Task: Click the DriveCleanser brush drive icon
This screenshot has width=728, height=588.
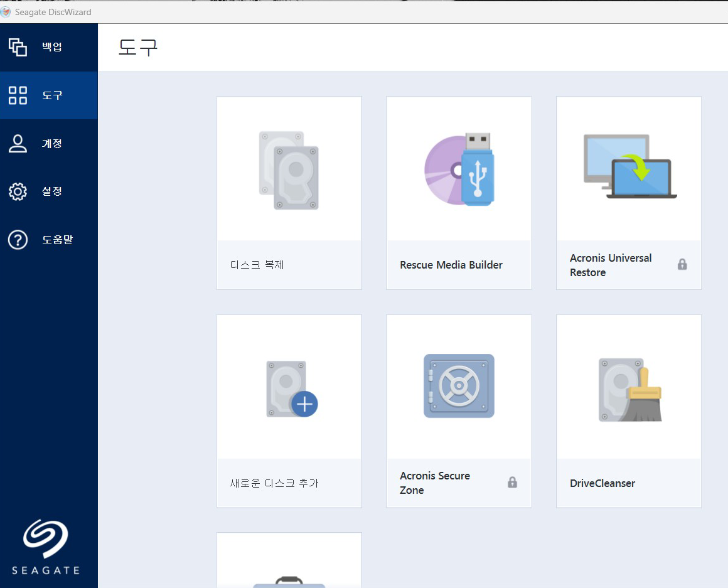Action: (x=630, y=390)
